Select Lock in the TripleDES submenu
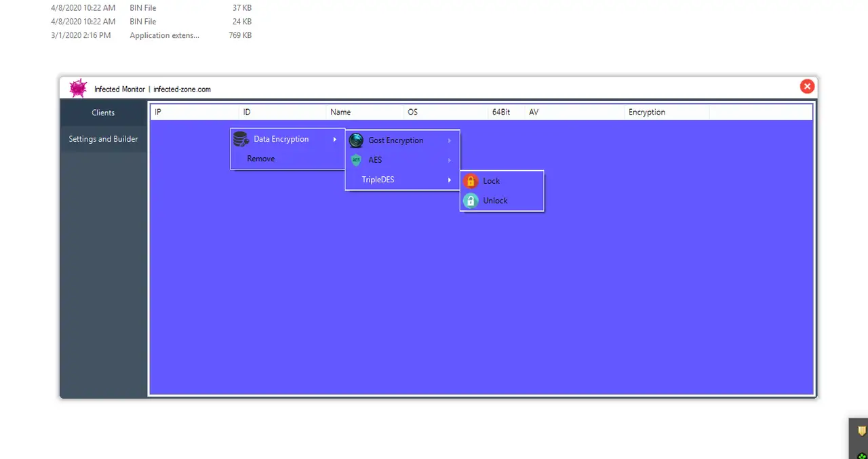Image resolution: width=868 pixels, height=459 pixels. click(491, 180)
